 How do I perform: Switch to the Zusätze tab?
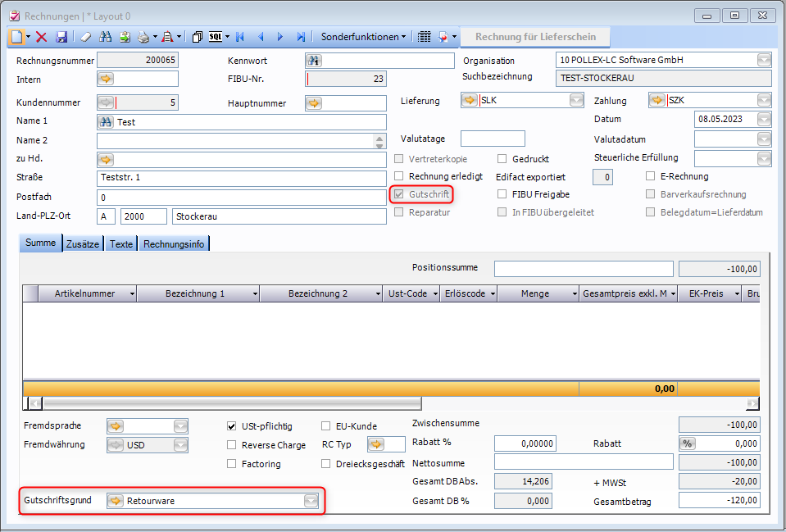83,243
